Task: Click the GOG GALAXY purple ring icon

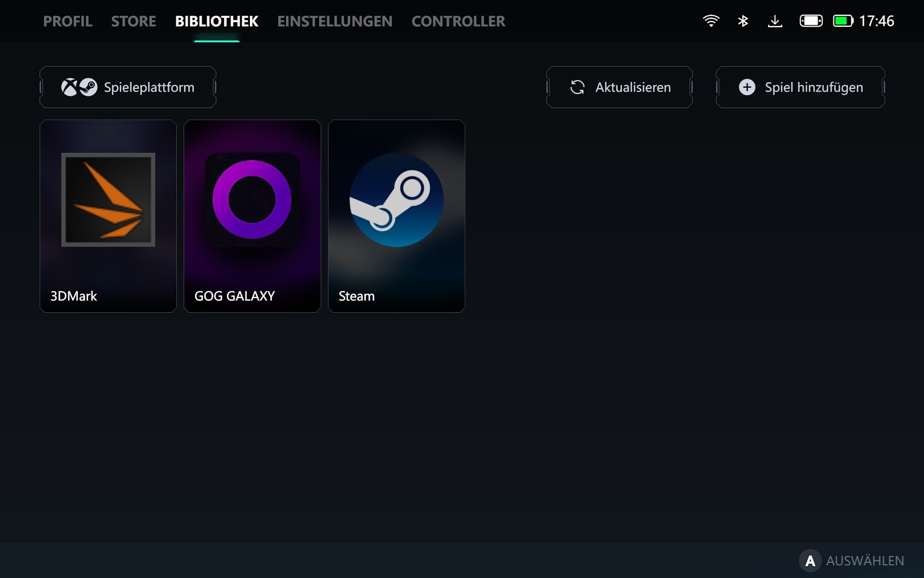Action: click(252, 199)
